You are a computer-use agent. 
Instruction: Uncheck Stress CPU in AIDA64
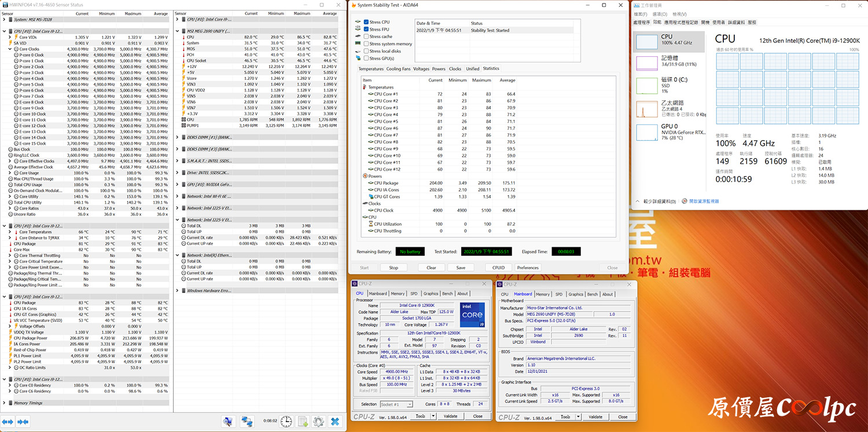coord(366,22)
